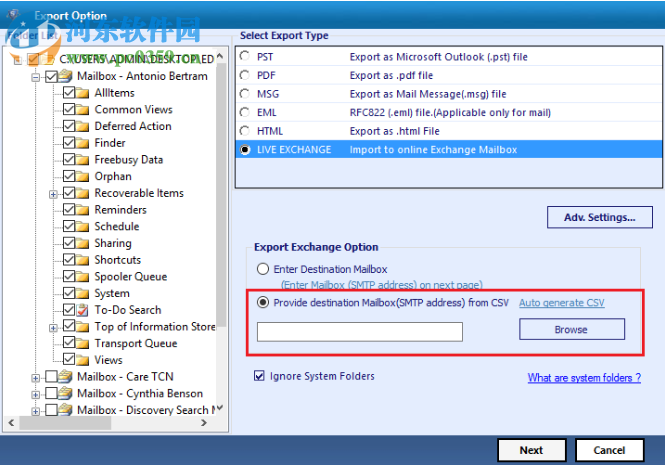Click Mailbox - Cynthia Benson mailbox icon
Viewport: 665px width, 465px height.
click(x=65, y=393)
